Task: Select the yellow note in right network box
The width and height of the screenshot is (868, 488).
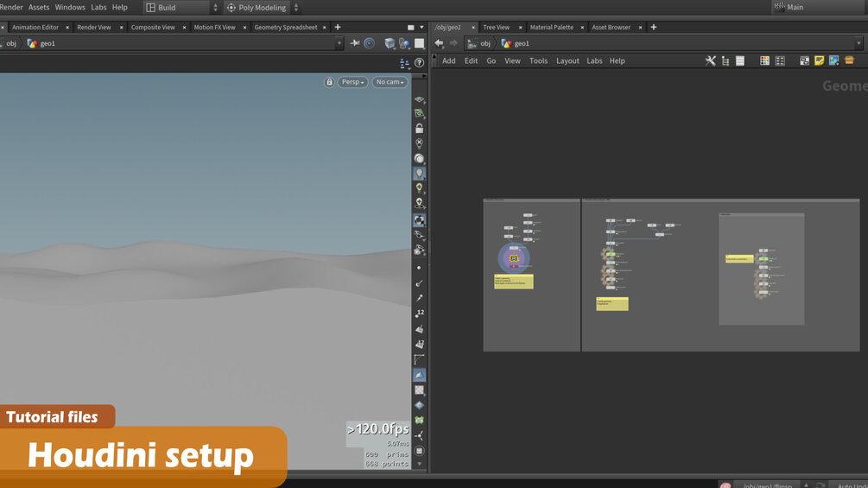Action: point(739,258)
